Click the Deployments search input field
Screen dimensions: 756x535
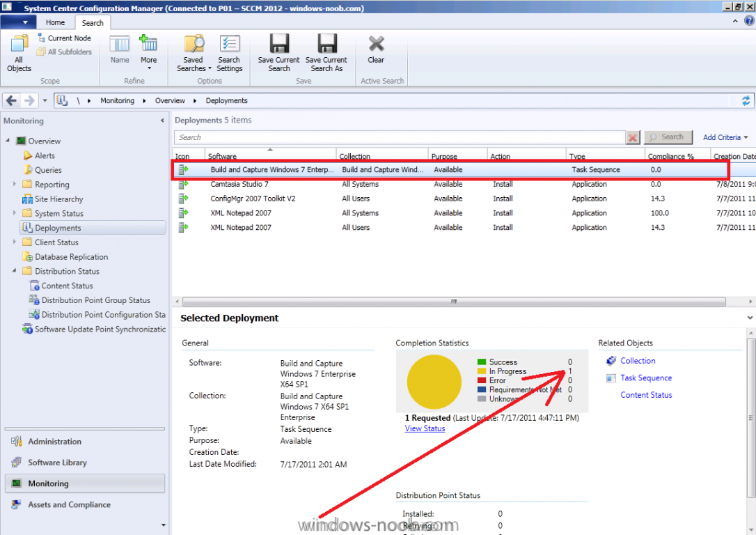[x=400, y=137]
